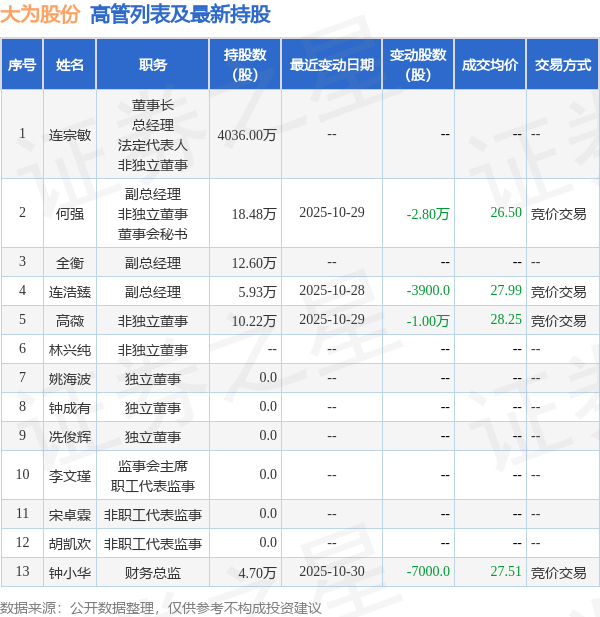Click the 财务总监 position cell
This screenshot has height=617, width=600.
[153, 573]
